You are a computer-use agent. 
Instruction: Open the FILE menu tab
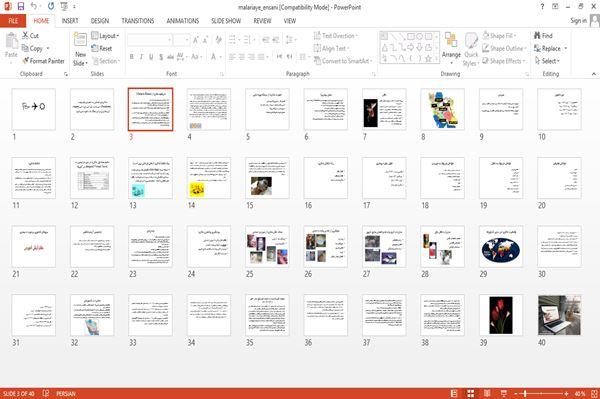13,21
